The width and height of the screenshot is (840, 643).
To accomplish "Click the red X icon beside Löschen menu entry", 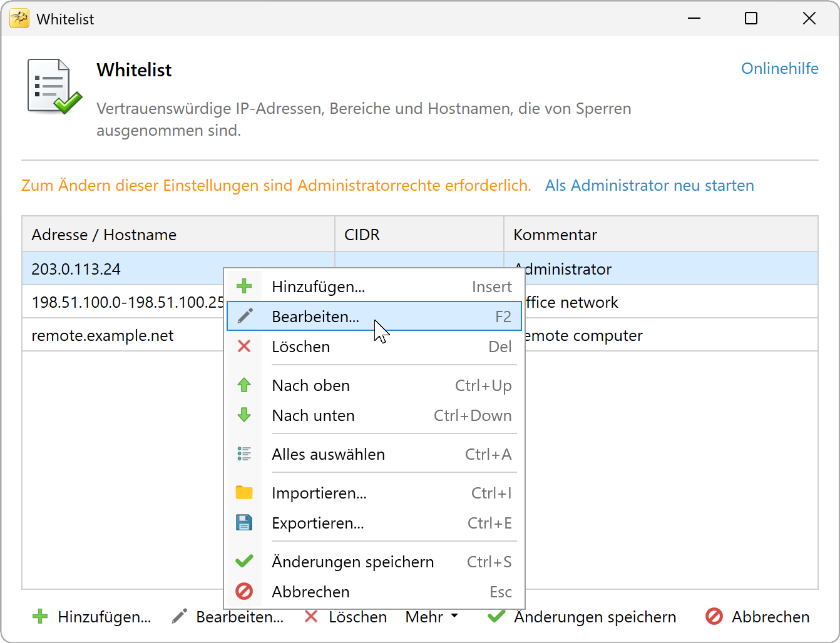I will pos(244,347).
